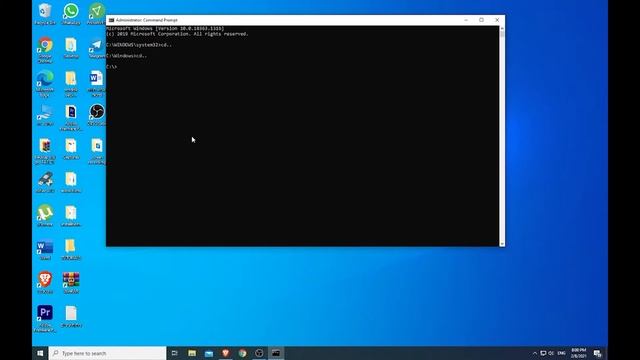Switch to Brave on the taskbar
The height and width of the screenshot is (360, 640).
click(x=225, y=353)
